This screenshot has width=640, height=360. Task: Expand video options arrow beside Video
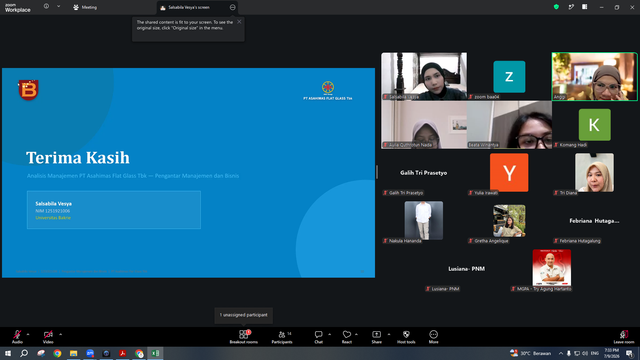click(60, 334)
